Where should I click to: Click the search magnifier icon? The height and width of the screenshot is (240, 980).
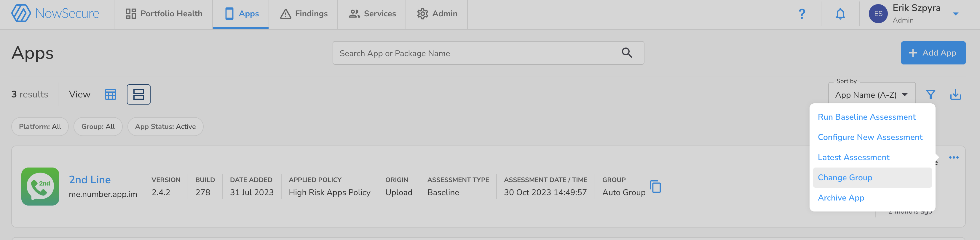(627, 53)
